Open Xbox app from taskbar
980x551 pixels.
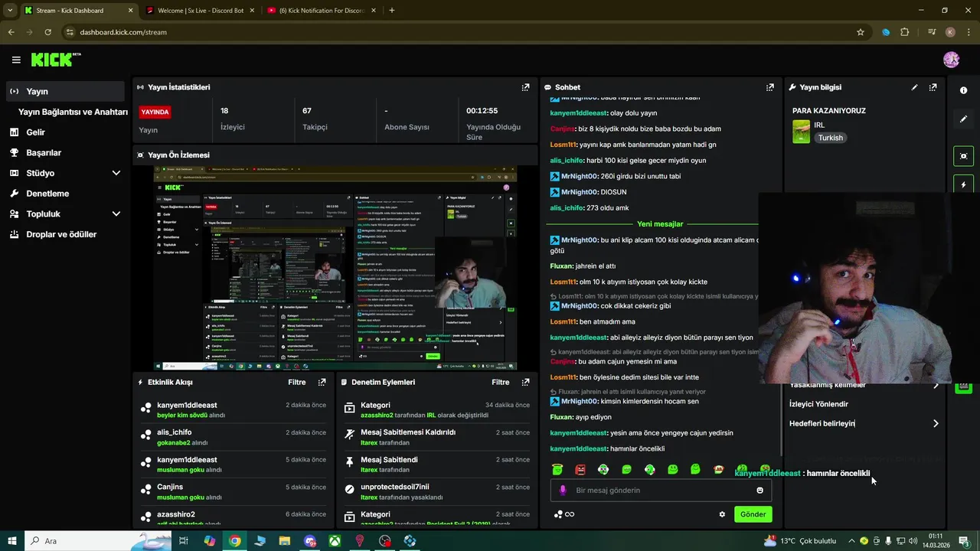(335, 541)
